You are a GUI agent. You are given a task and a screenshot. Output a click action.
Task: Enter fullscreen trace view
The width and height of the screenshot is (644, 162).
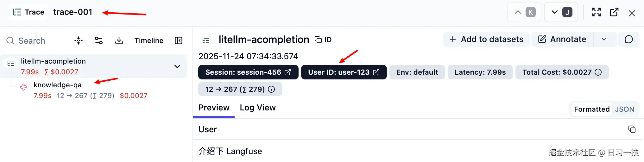pyautogui.click(x=597, y=12)
